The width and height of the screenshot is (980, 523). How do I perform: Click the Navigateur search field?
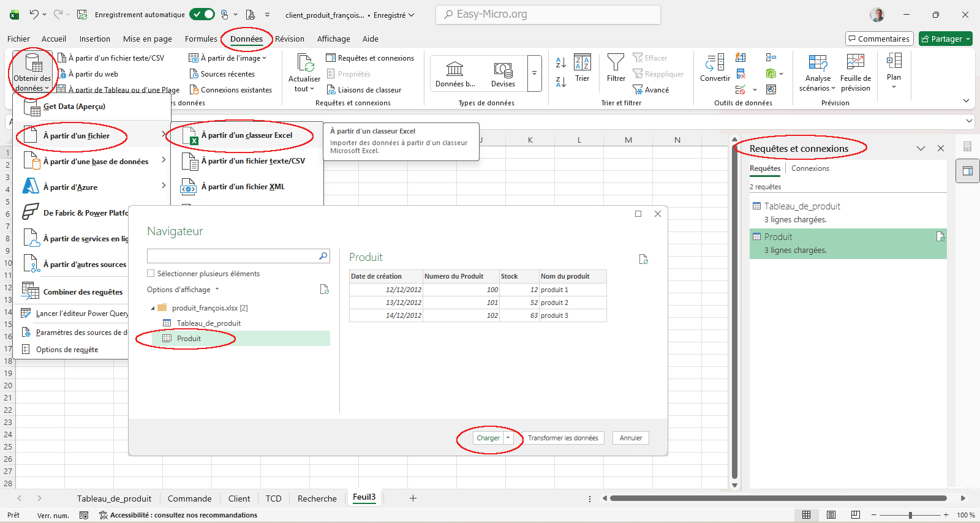coord(233,256)
